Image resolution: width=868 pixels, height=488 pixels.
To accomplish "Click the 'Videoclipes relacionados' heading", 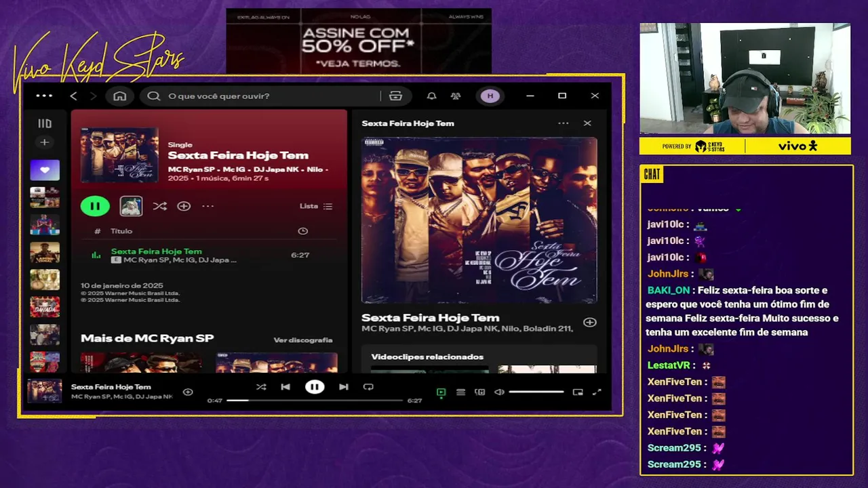I will [x=427, y=357].
